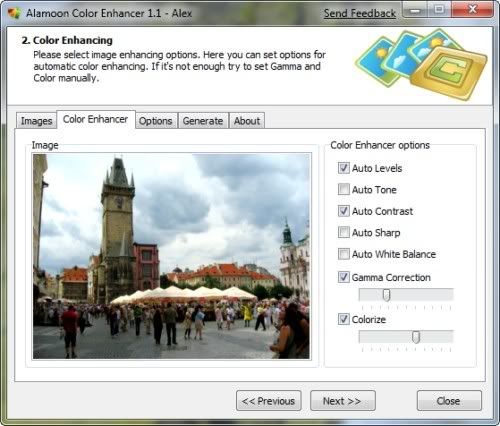Open the Send Feedback link
The height and width of the screenshot is (426, 500).
[360, 13]
